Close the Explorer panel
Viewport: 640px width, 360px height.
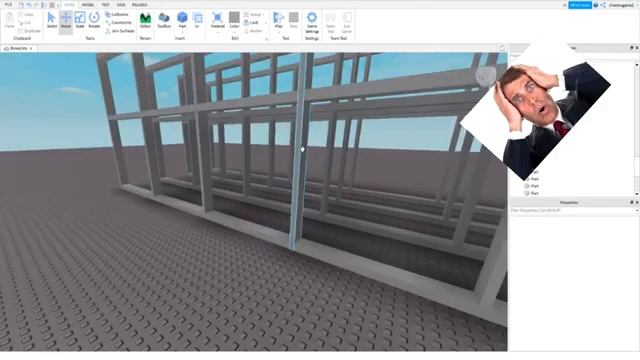tap(637, 48)
